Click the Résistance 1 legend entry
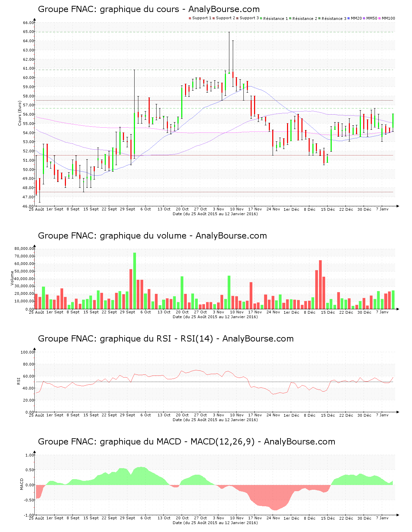This screenshot has height=532, width=412. click(274, 19)
